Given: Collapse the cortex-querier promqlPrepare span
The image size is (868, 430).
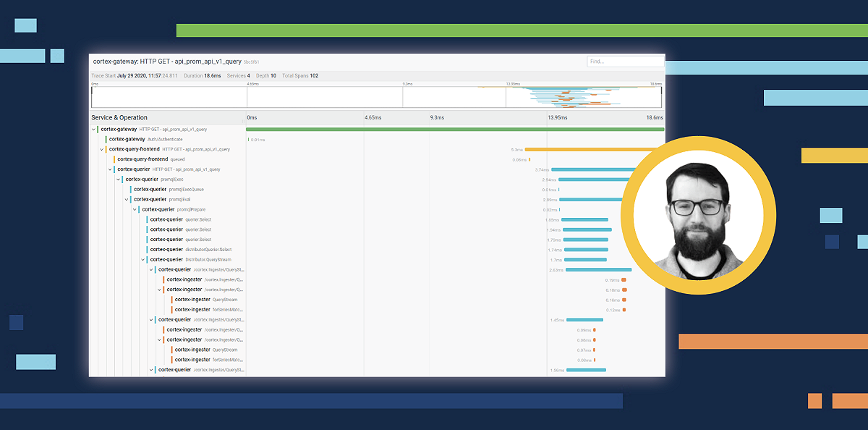Looking at the screenshot, I should tap(135, 209).
